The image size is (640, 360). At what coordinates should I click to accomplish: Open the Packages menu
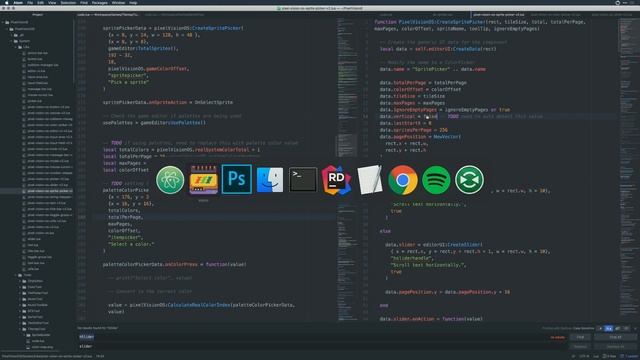pyautogui.click(x=99, y=2)
